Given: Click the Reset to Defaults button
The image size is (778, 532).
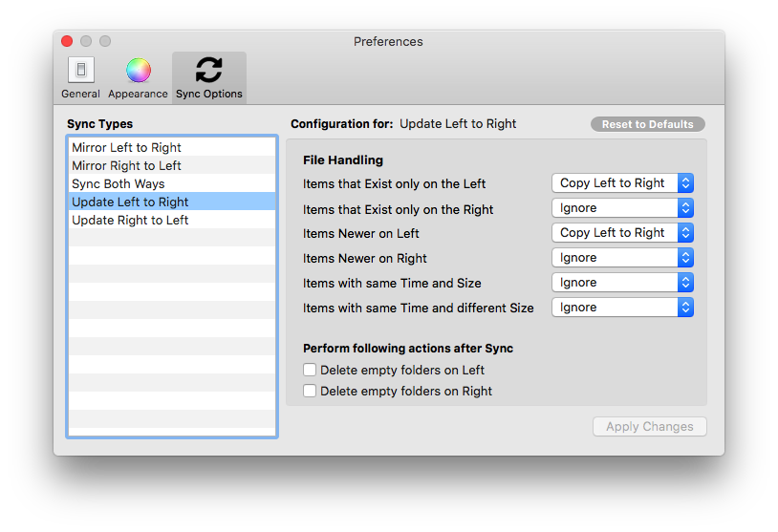Looking at the screenshot, I should tap(648, 124).
